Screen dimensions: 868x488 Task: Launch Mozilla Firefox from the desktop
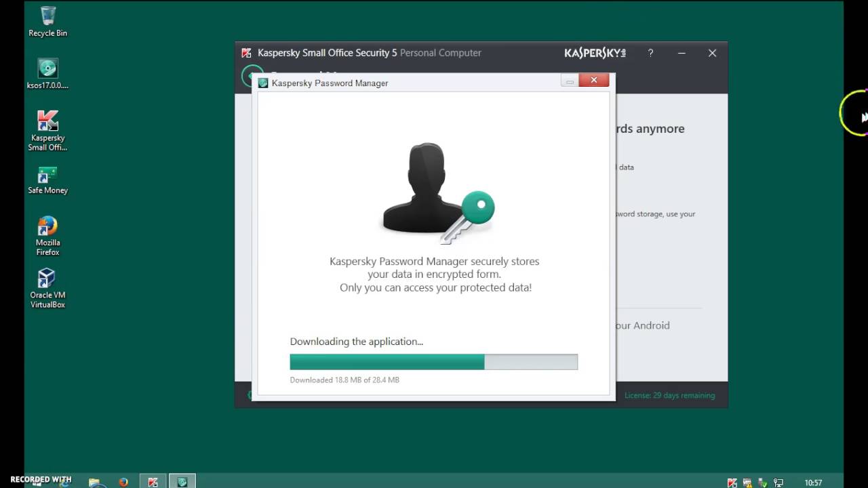tap(47, 236)
